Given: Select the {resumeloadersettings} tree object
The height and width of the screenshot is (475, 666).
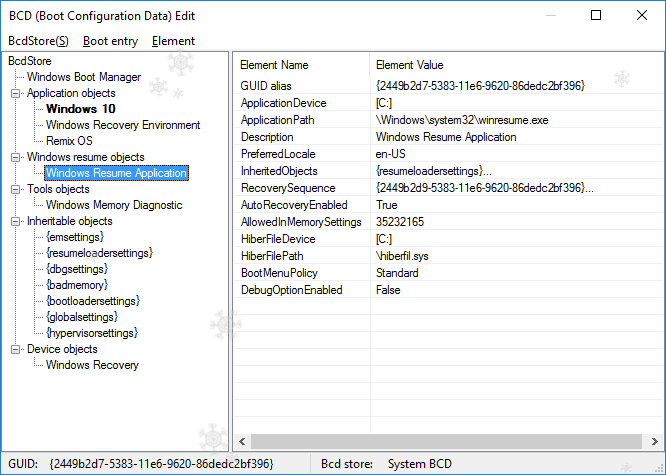Looking at the screenshot, I should pyautogui.click(x=99, y=253).
